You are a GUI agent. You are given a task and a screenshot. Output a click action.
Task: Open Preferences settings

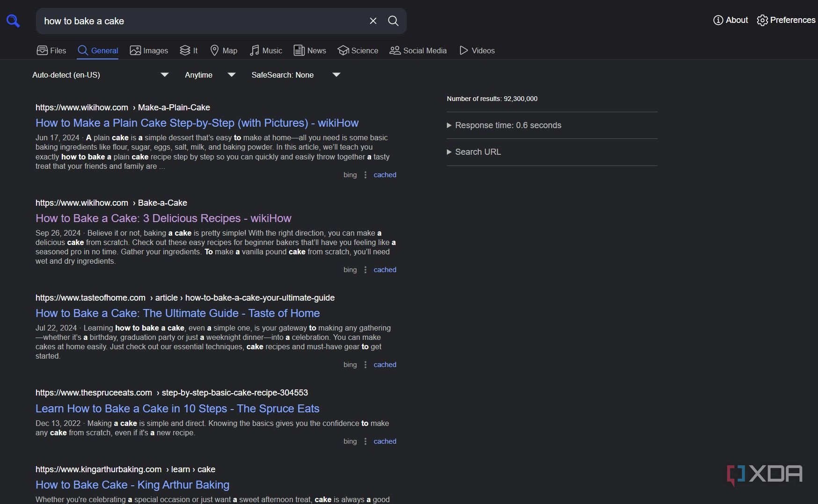tap(786, 20)
